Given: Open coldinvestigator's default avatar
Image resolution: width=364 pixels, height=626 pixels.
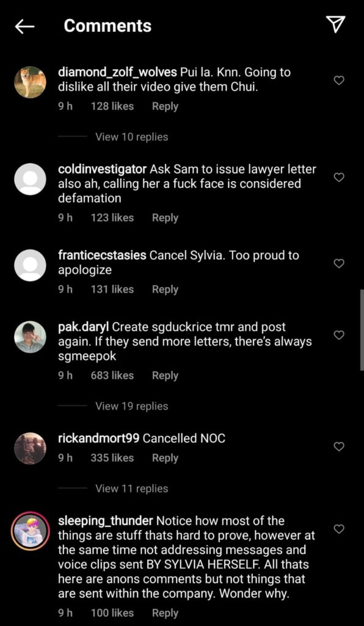Looking at the screenshot, I should tap(31, 179).
